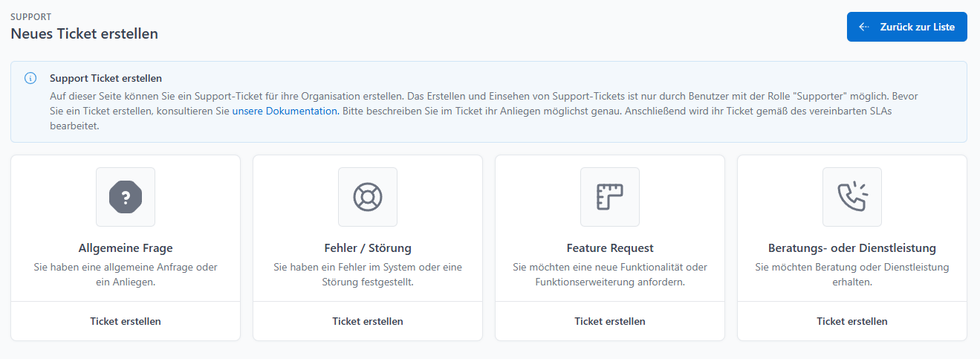Click the Support Ticket erstellen banner heading
The width and height of the screenshot is (980, 359).
[x=106, y=78]
